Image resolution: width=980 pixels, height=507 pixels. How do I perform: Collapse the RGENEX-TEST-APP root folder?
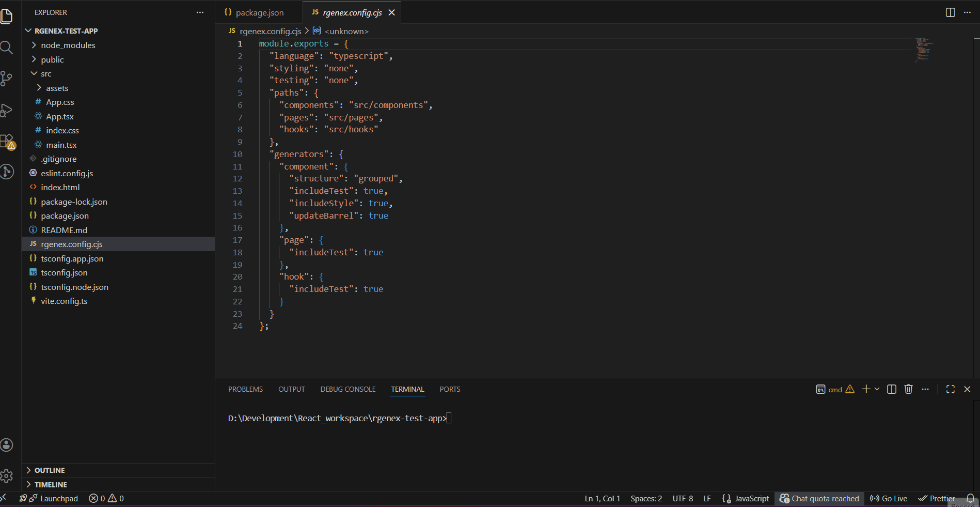[118, 31]
